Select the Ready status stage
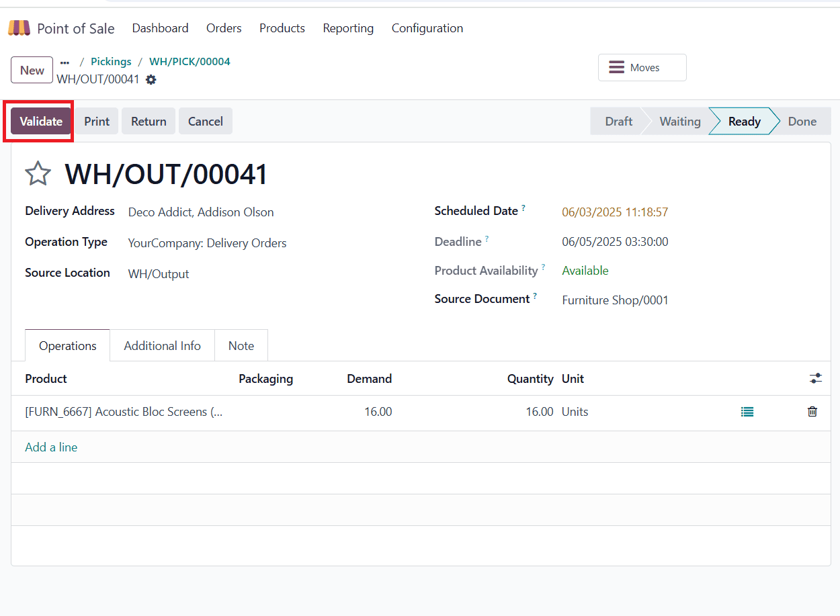840x616 pixels. coord(744,122)
